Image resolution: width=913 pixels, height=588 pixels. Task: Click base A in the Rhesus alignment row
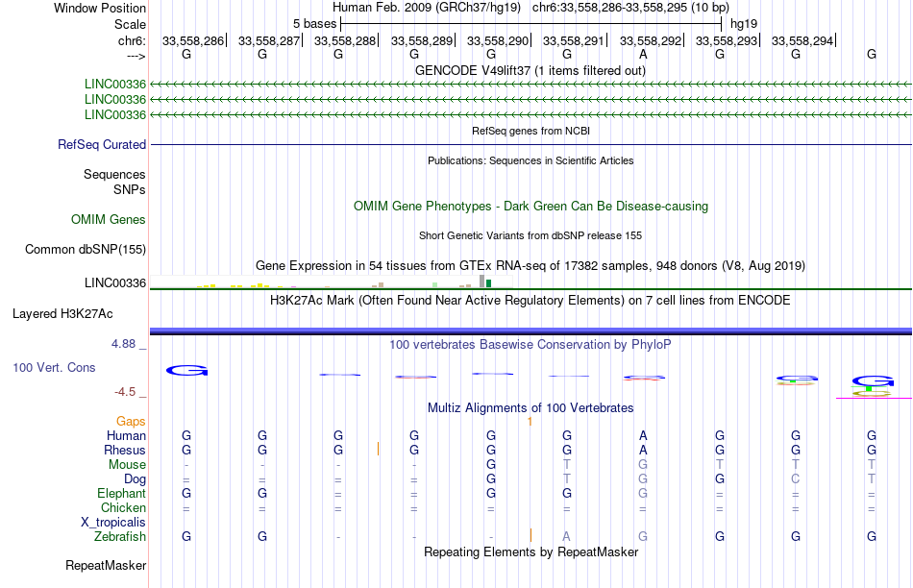click(643, 450)
